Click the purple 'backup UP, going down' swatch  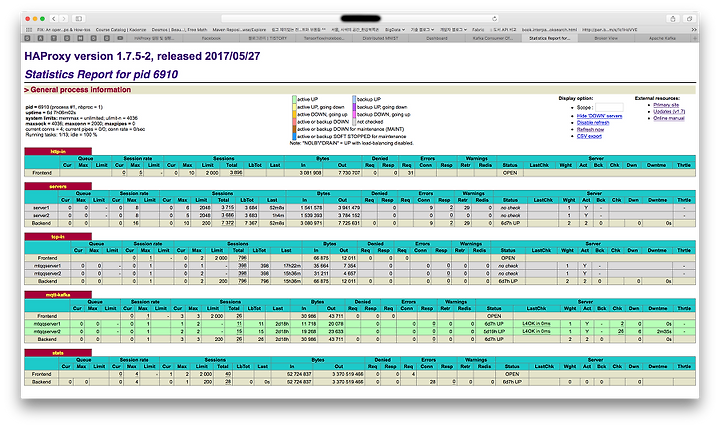(x=354, y=107)
